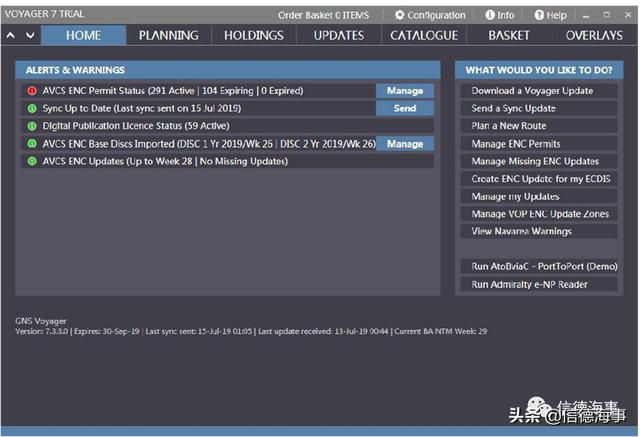
Task: Click green status icon for Sync Up to Date
Action: click(32, 108)
